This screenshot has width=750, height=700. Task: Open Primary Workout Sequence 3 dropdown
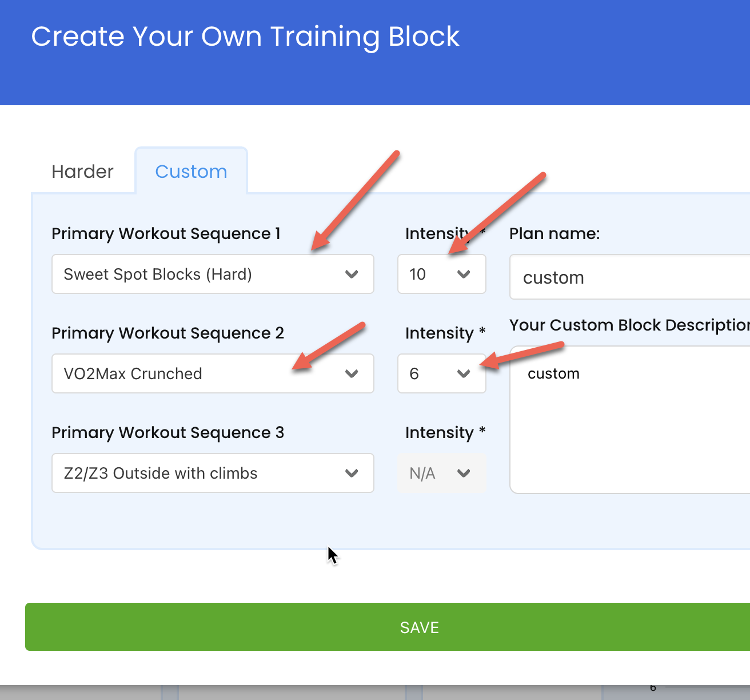click(x=213, y=473)
